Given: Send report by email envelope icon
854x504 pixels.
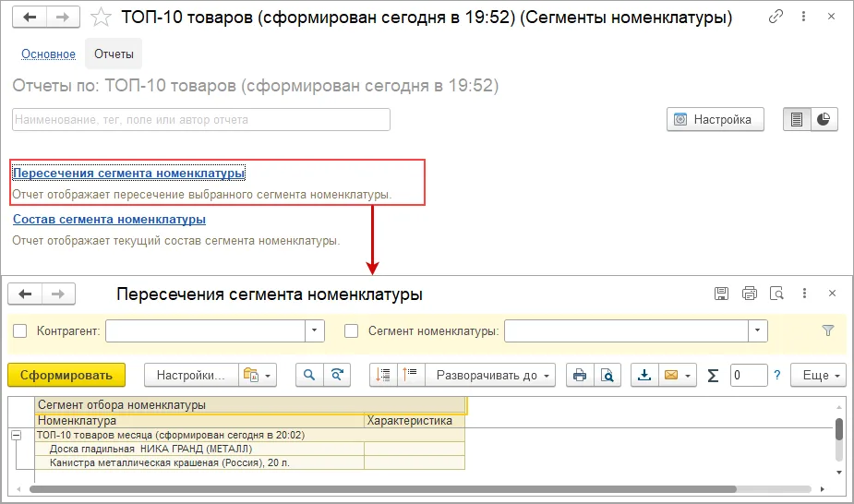Looking at the screenshot, I should (671, 375).
